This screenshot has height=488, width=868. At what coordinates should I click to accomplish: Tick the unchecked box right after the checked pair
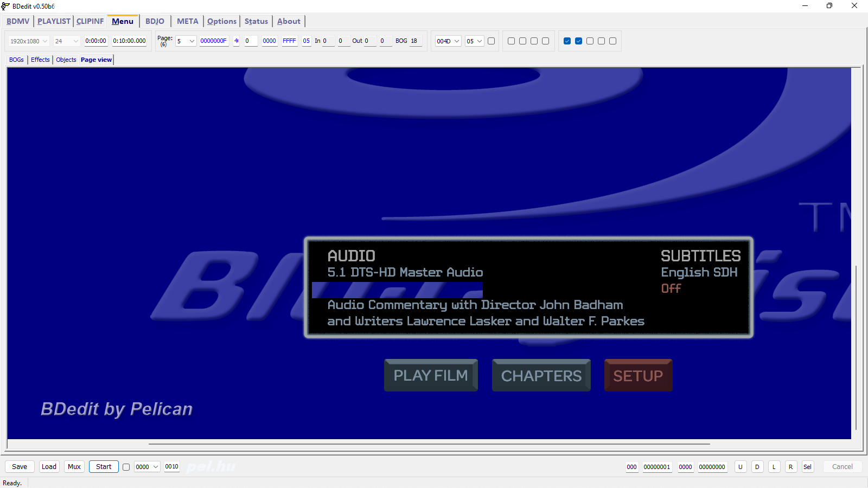[590, 41]
